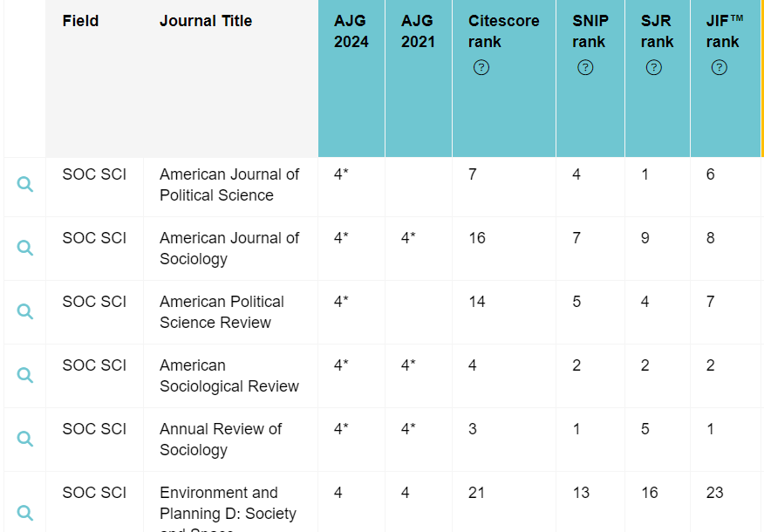Click the American Political Science Review title
Viewport: 764px width, 532px height.
point(222,312)
